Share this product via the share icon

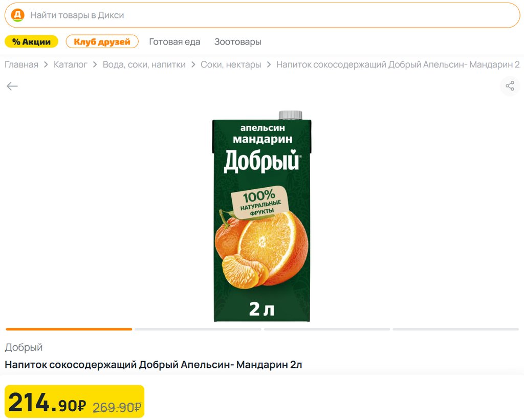510,86
